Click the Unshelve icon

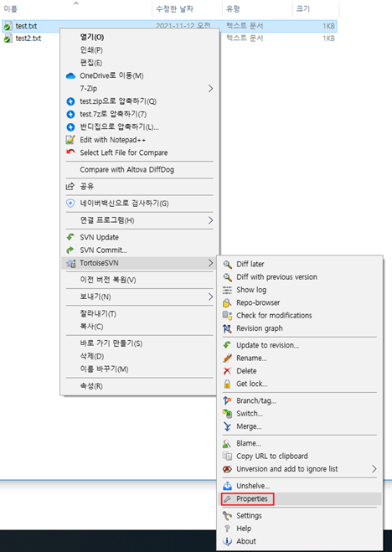(227, 486)
